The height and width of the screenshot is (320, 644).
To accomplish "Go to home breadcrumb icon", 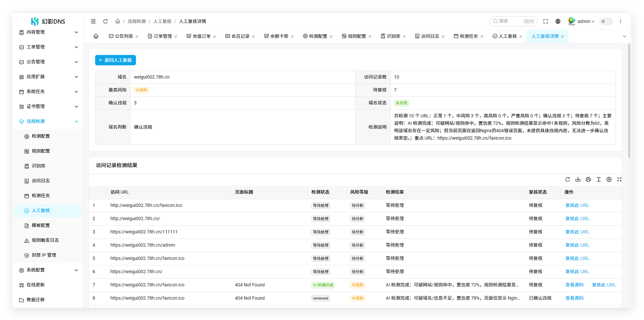I will [x=118, y=21].
